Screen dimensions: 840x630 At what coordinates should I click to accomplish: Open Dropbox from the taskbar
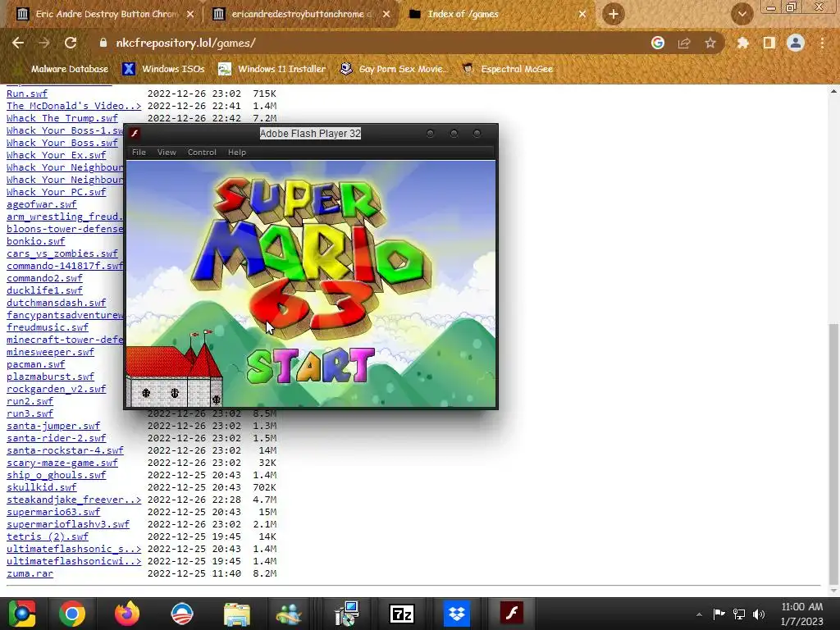[x=457, y=614]
